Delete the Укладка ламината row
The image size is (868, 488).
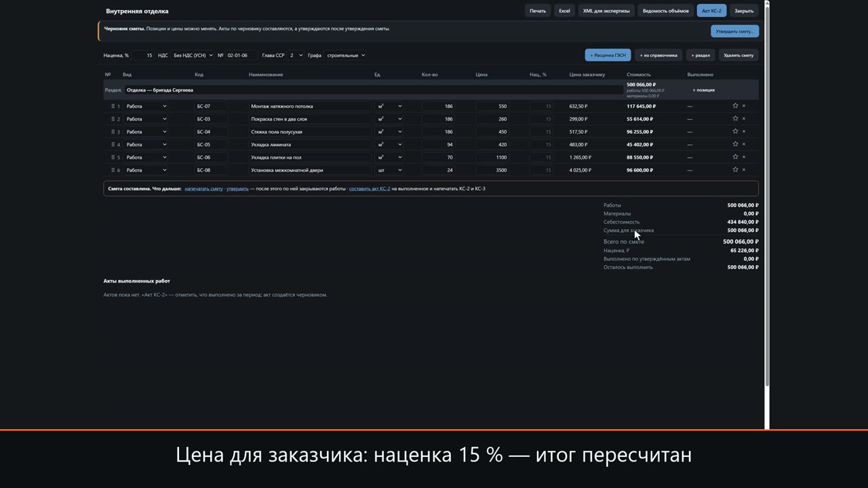(x=744, y=144)
